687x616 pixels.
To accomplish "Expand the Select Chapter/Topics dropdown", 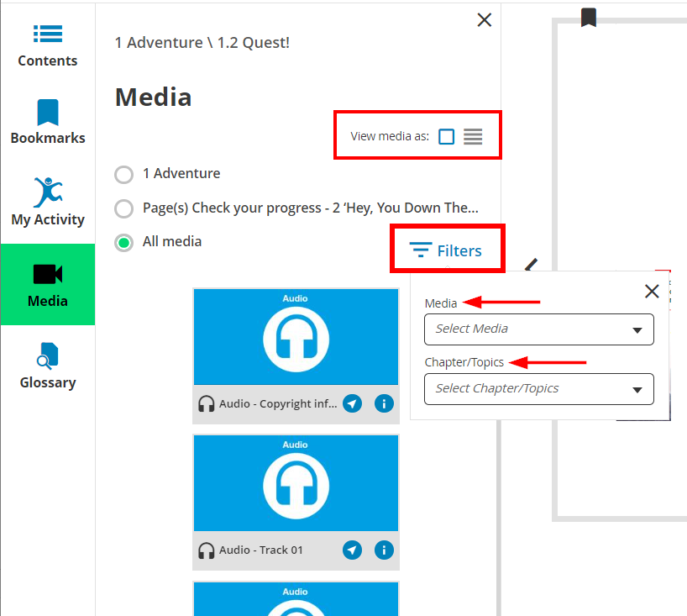I will point(538,389).
